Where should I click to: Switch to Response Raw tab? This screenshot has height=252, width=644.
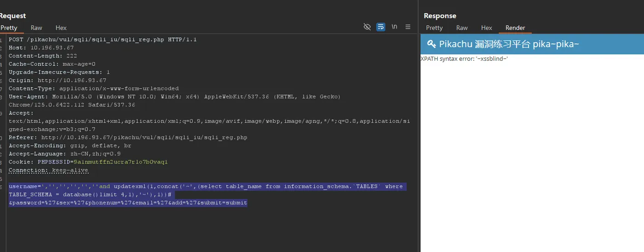click(462, 28)
